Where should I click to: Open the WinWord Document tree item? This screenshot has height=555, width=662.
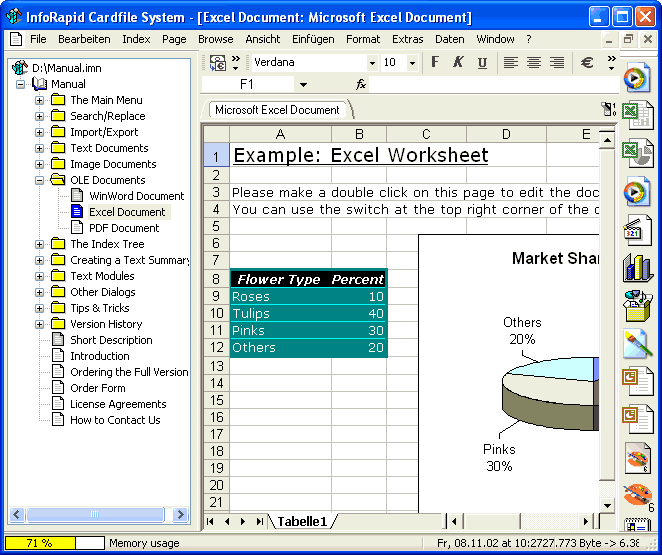pyautogui.click(x=136, y=196)
